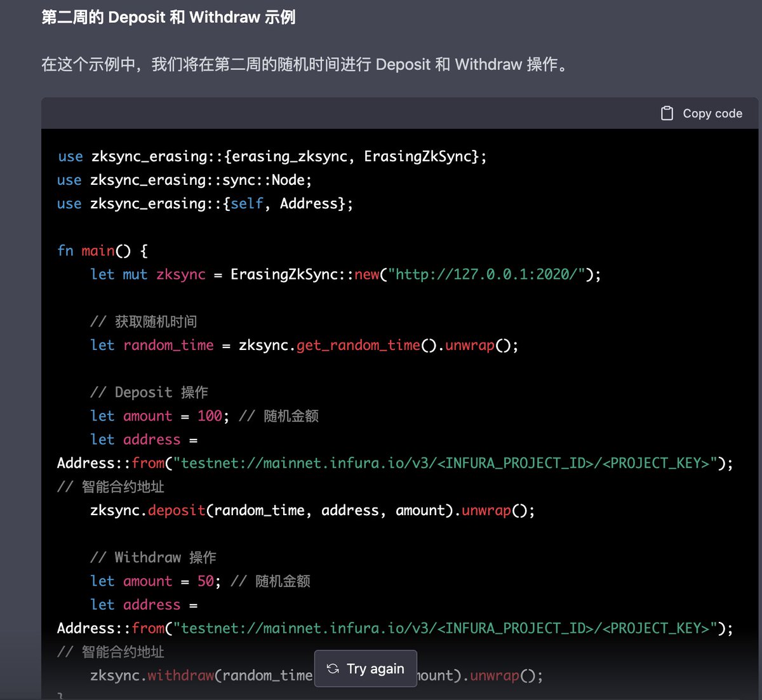Click line with 'erasing_zksync, ErasingZkSync'
The width and height of the screenshot is (762, 700).
pos(272,156)
